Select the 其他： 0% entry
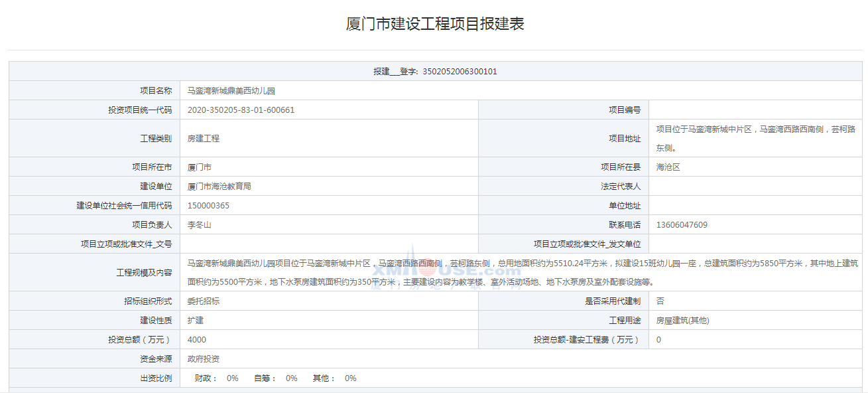Screen dimensions: 868x393 pyautogui.click(x=335, y=378)
